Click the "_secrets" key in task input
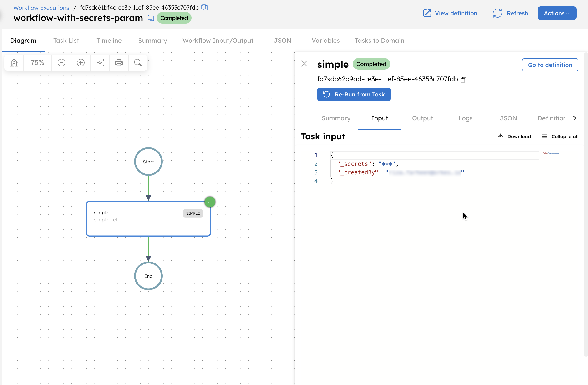588x385 pixels. point(354,164)
